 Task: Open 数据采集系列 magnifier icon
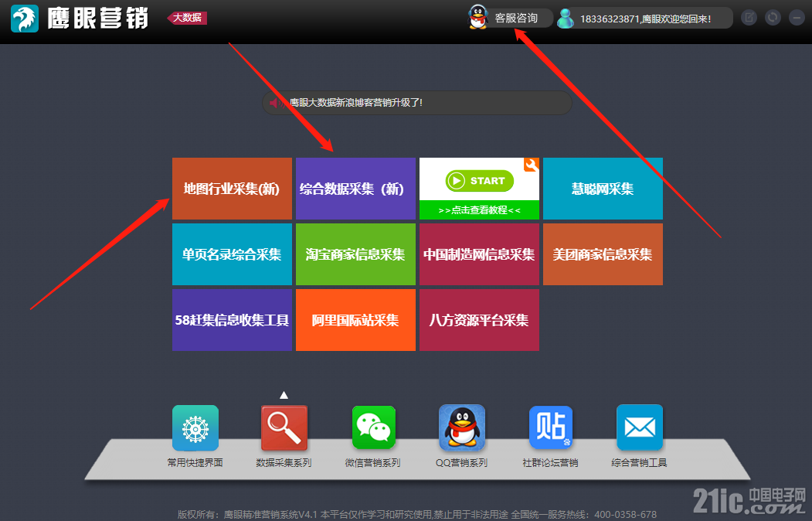coord(284,427)
